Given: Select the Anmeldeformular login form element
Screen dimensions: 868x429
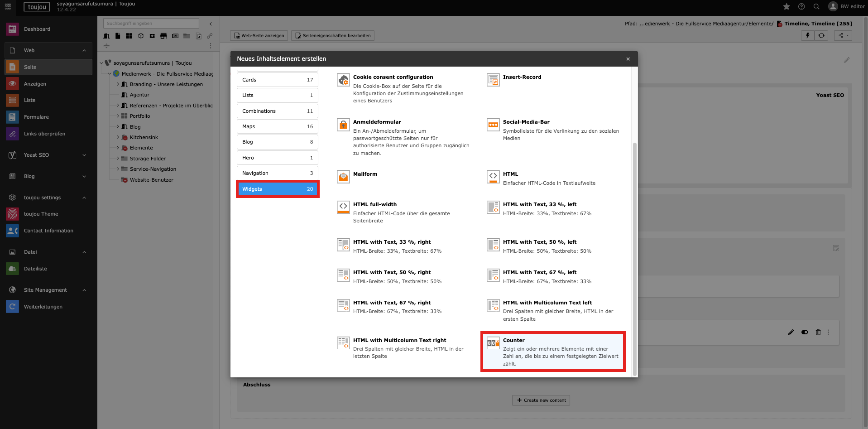Looking at the screenshot, I should [x=377, y=122].
